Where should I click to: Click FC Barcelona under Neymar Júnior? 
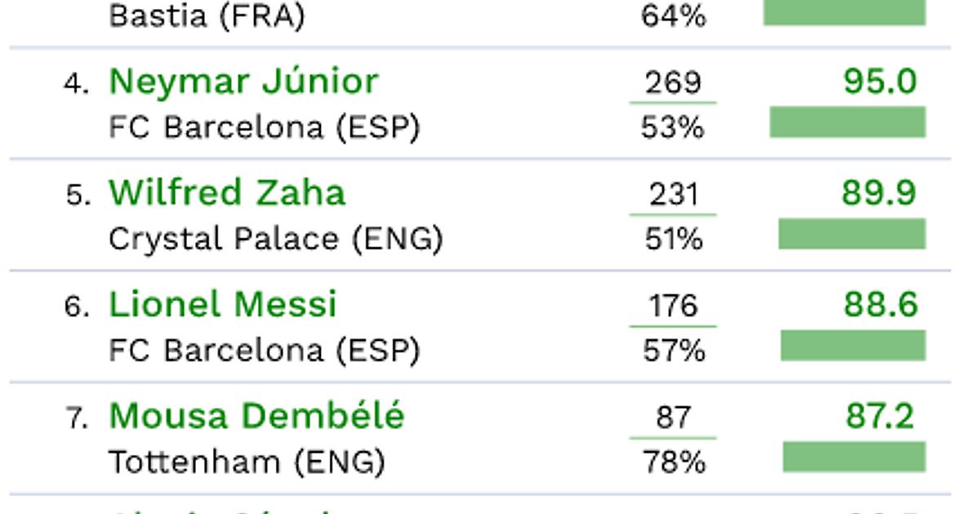coord(264,128)
